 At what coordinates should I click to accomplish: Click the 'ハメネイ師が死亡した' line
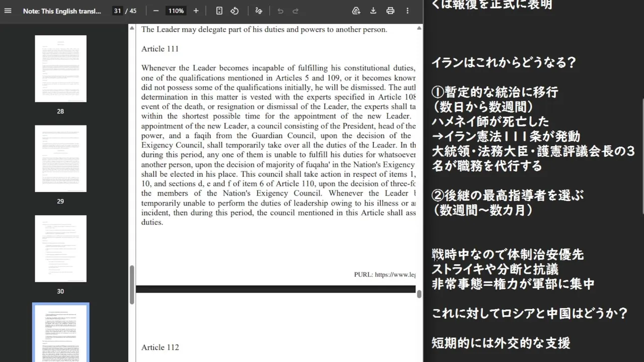coord(491,122)
